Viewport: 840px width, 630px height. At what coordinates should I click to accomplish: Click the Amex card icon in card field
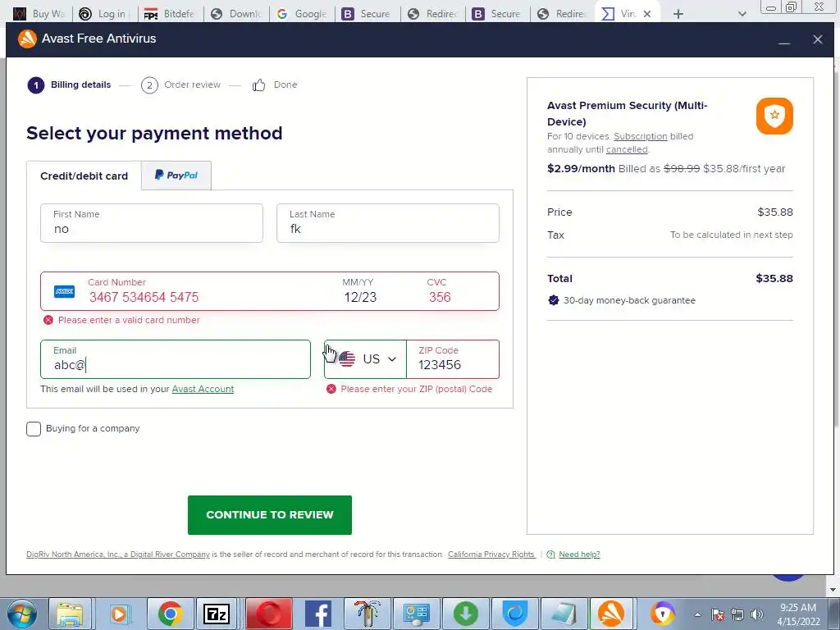click(64, 291)
